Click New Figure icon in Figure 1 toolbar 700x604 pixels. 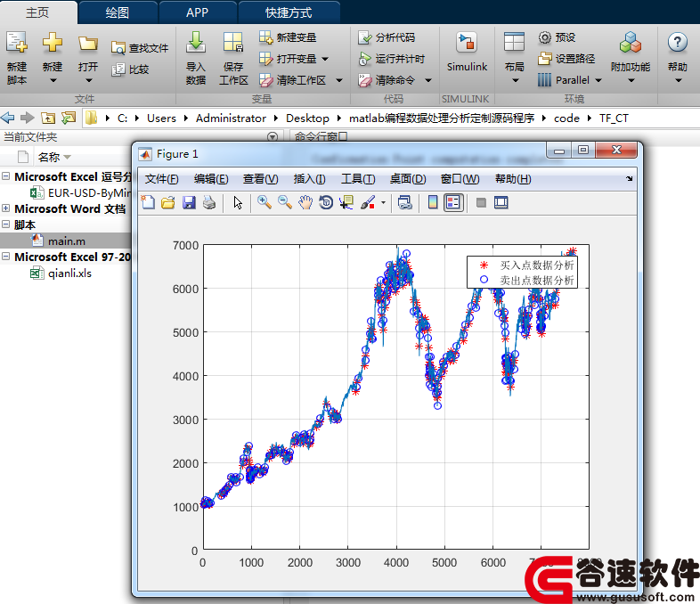[x=148, y=203]
